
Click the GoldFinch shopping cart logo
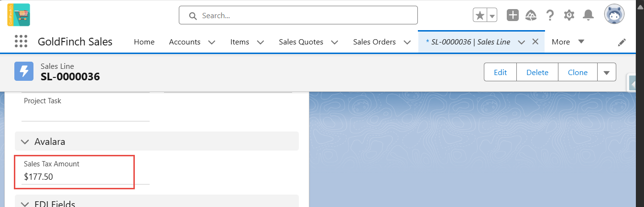(19, 15)
